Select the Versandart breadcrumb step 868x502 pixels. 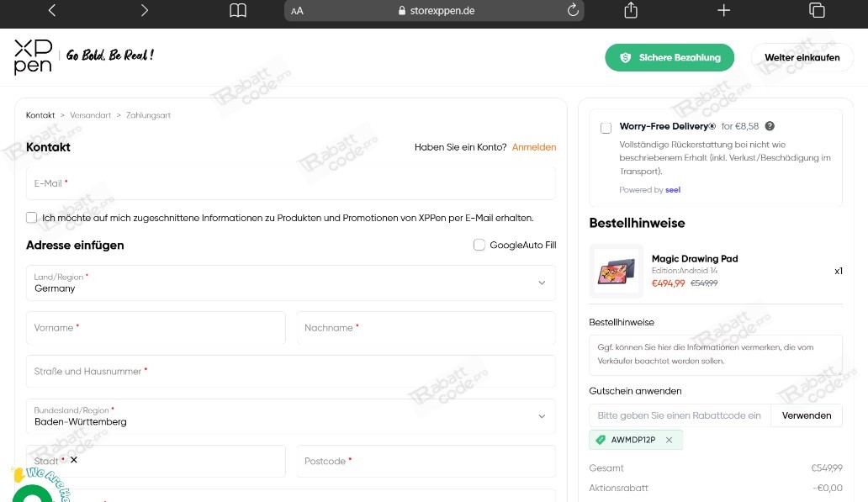tap(90, 115)
